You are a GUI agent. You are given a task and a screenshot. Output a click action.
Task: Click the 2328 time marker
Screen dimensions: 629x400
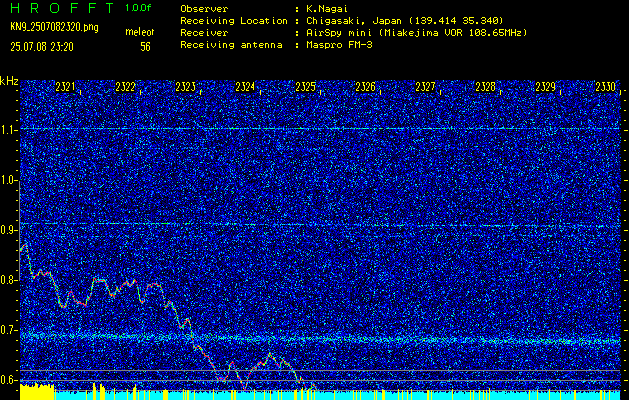pos(485,87)
